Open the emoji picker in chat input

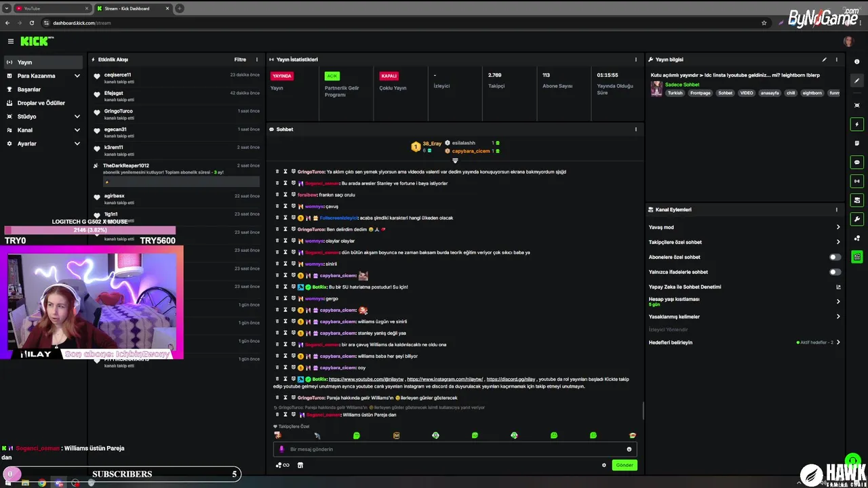[x=629, y=449]
